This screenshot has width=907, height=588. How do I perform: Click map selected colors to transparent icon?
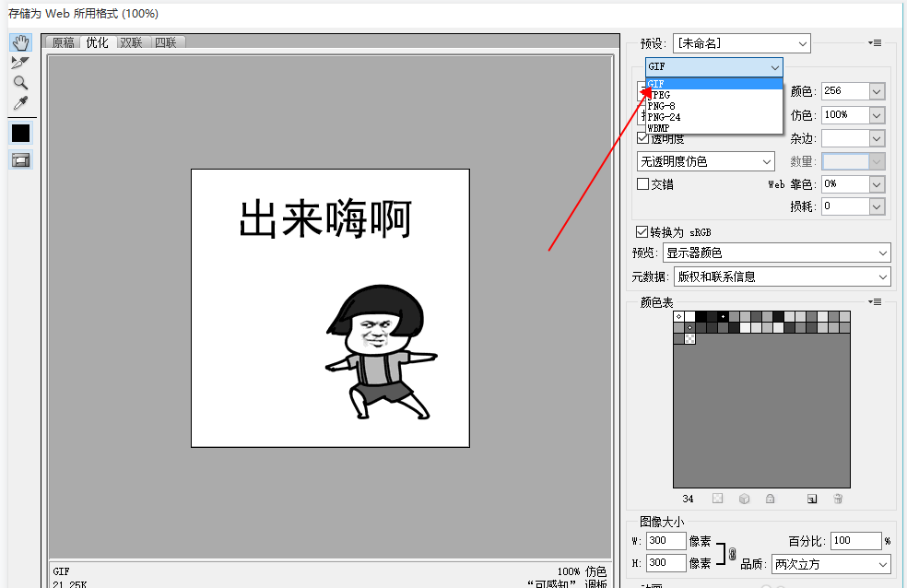tap(718, 499)
